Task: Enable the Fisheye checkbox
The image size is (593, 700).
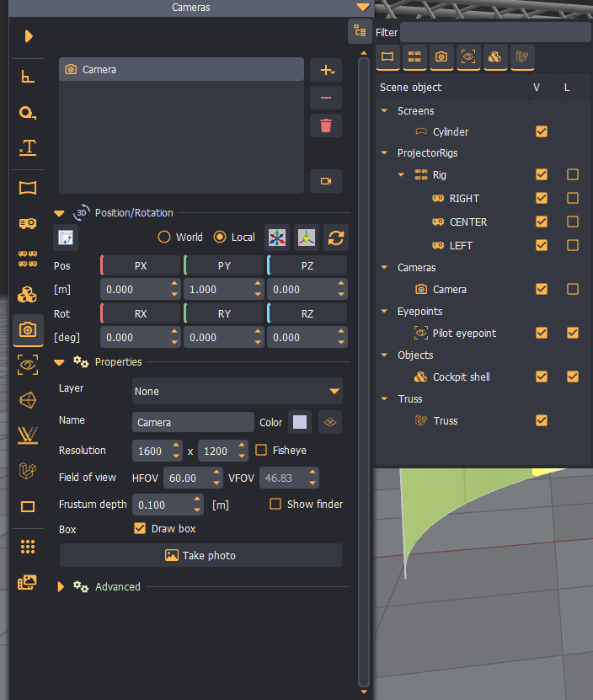Action: pyautogui.click(x=261, y=450)
